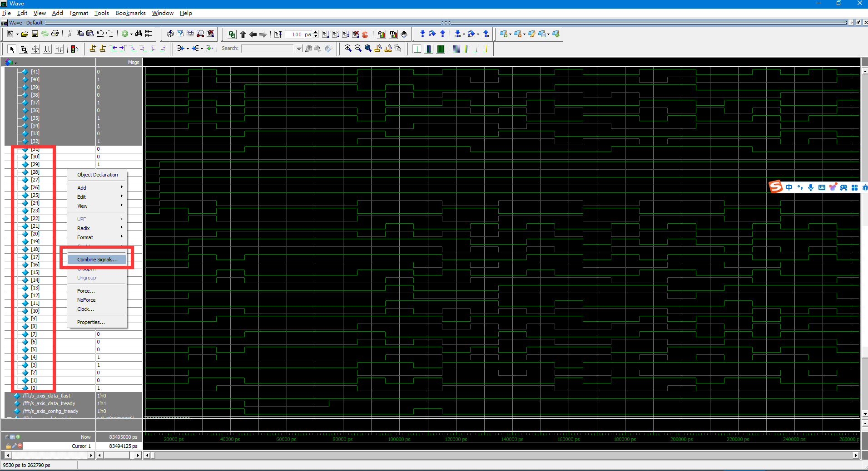
Task: Expand the Radix submenu in context menu
Action: 97,228
